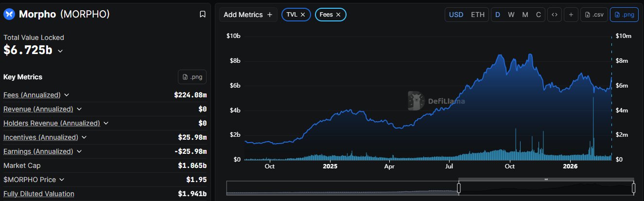Open the Total Value Locked dropdown chevron

coord(60,51)
